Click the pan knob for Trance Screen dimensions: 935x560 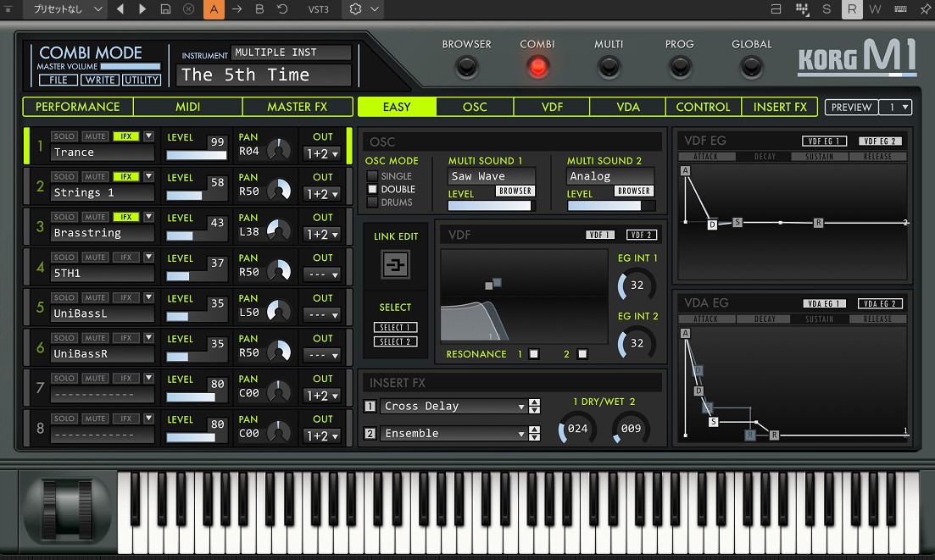(x=279, y=150)
